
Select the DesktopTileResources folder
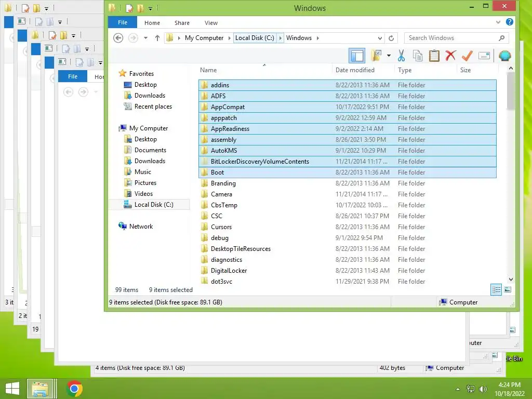tap(348, 249)
